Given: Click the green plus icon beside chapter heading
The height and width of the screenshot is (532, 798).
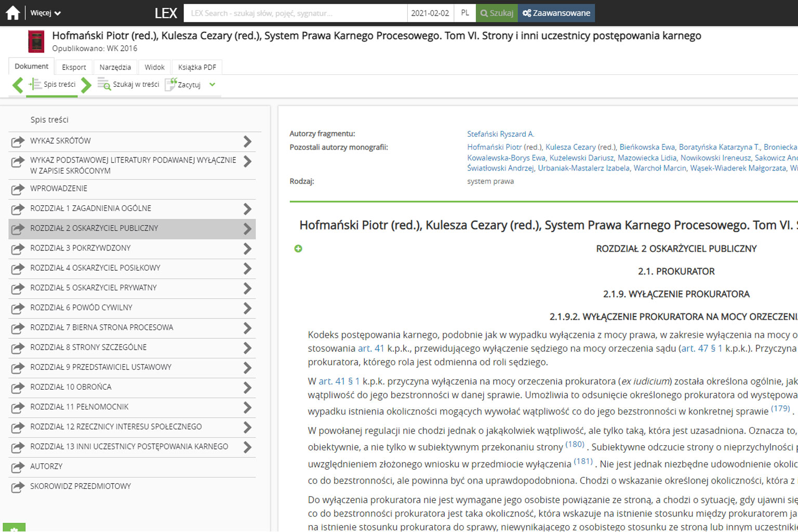Looking at the screenshot, I should (x=298, y=249).
